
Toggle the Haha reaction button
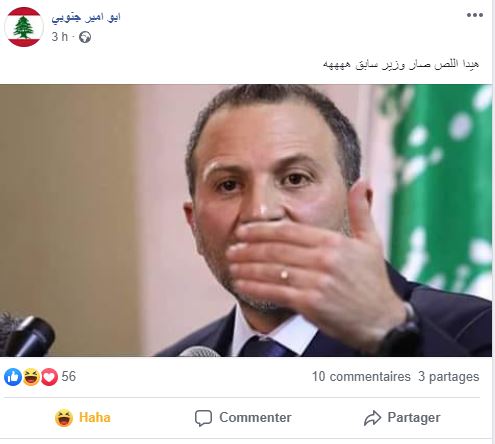(82, 418)
